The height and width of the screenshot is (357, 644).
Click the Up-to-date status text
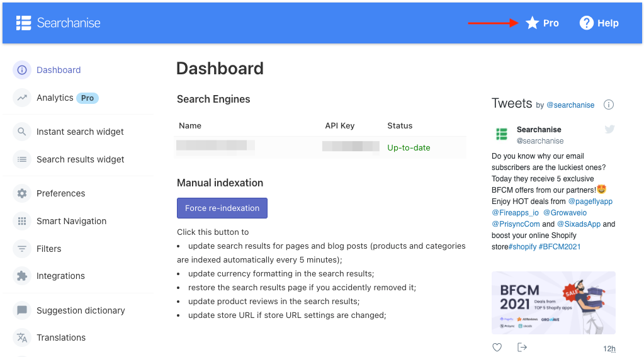click(x=409, y=147)
